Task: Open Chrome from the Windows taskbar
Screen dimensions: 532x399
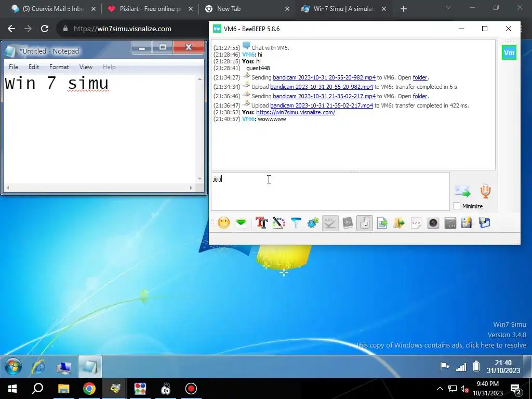Action: (x=89, y=389)
